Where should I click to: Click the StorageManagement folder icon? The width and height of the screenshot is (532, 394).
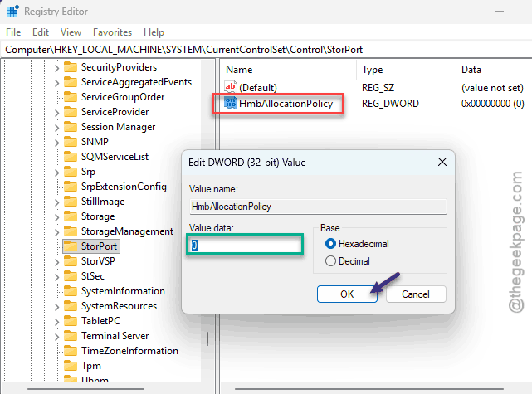coord(71,231)
